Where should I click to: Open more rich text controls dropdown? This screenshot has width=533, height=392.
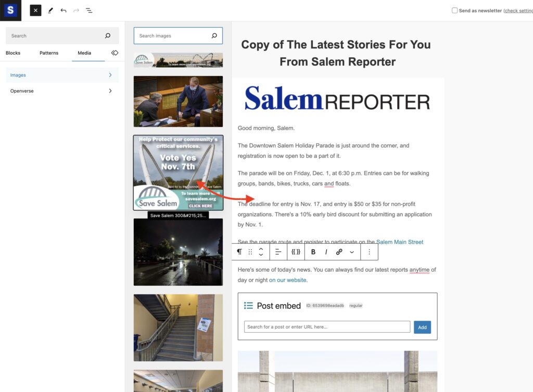point(352,252)
